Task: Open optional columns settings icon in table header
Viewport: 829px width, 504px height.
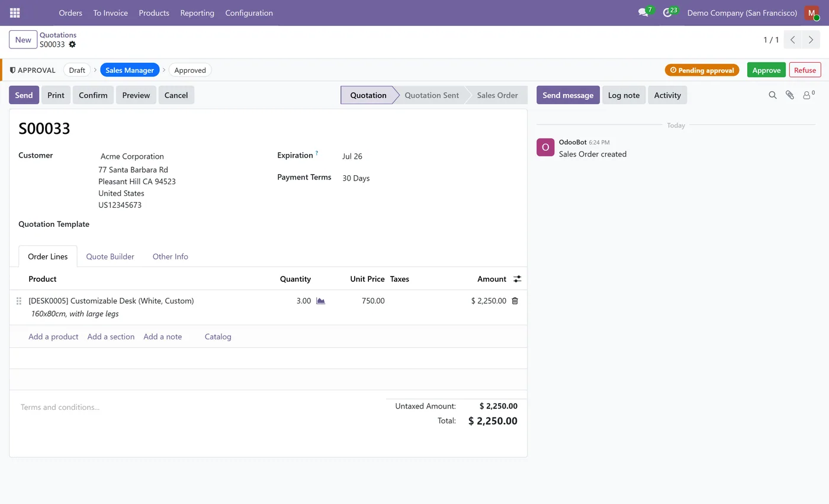Action: [517, 279]
